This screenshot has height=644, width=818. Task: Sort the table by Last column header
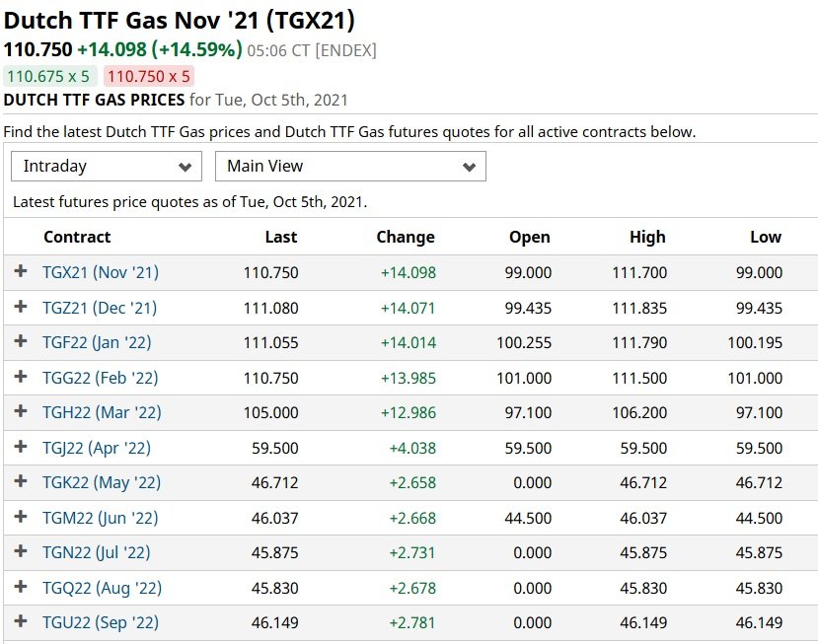(280, 237)
